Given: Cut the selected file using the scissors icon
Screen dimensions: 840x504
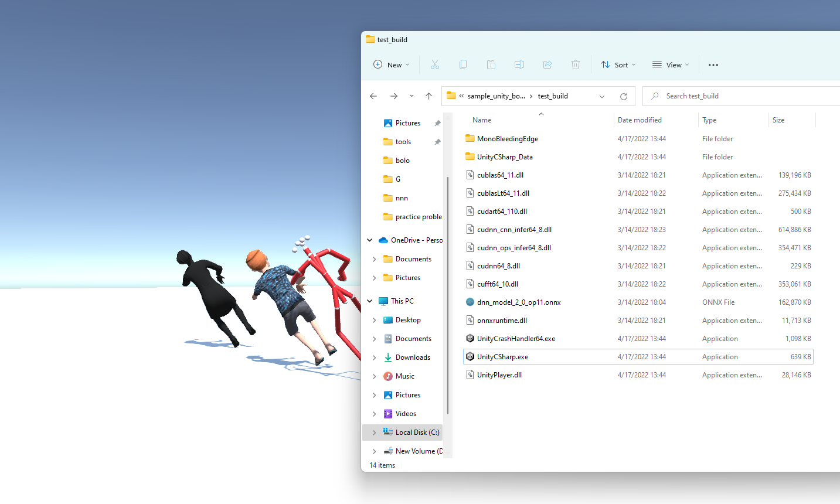Looking at the screenshot, I should [x=434, y=64].
